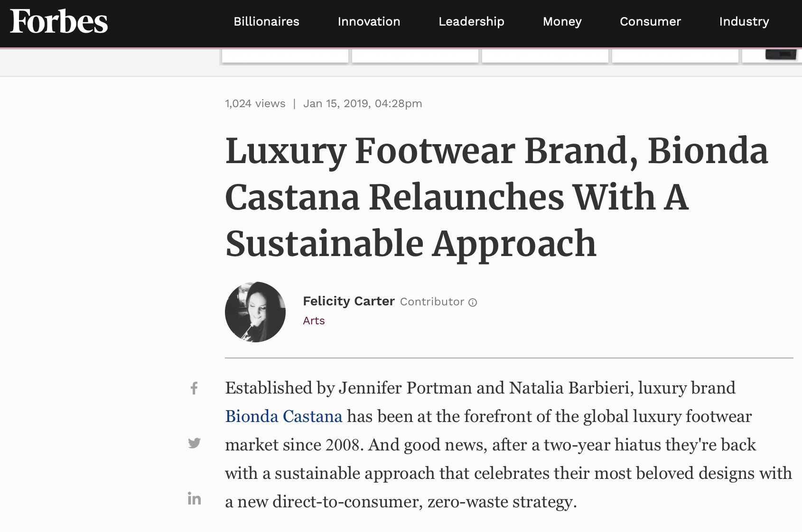Click Felicity Carter's profile photo
Viewport: 802px width, 532px height.
255,312
